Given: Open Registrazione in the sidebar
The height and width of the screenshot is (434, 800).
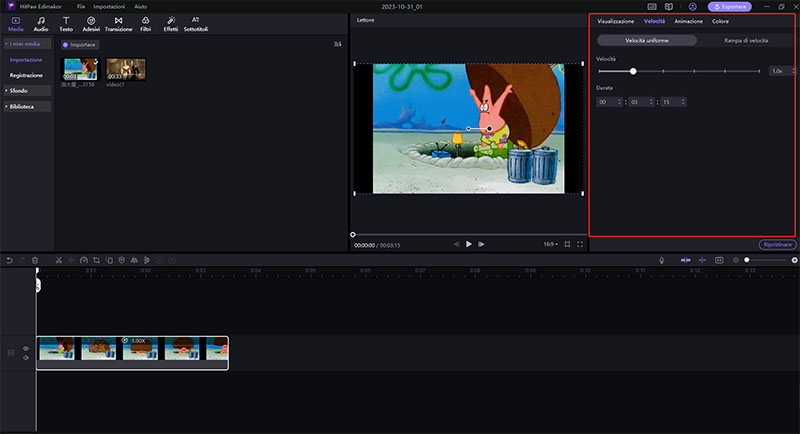Looking at the screenshot, I should click(26, 75).
